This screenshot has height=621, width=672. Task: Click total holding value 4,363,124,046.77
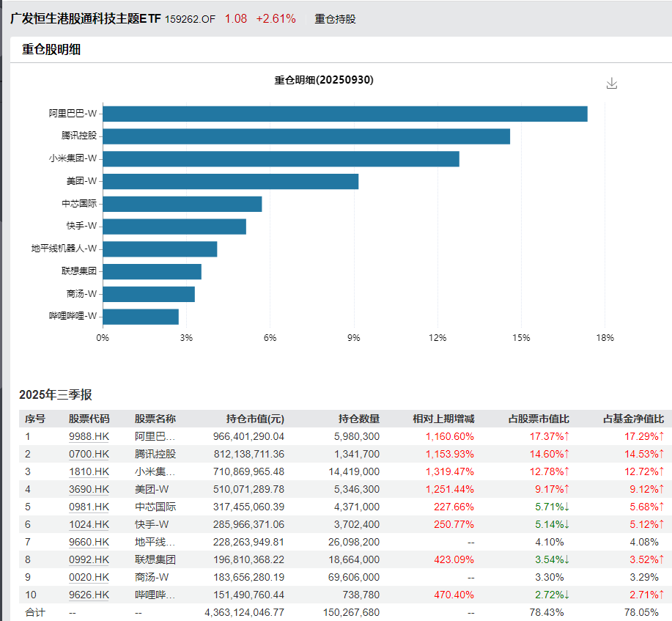pos(244,612)
